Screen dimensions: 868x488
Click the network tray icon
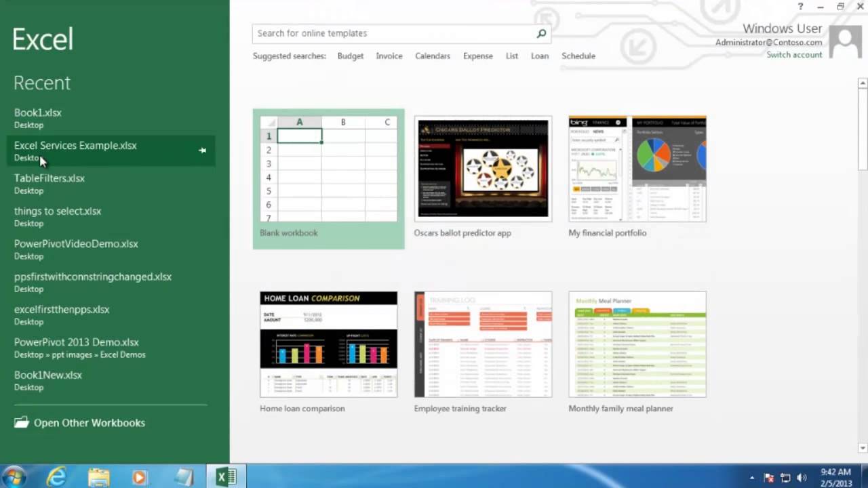(785, 477)
